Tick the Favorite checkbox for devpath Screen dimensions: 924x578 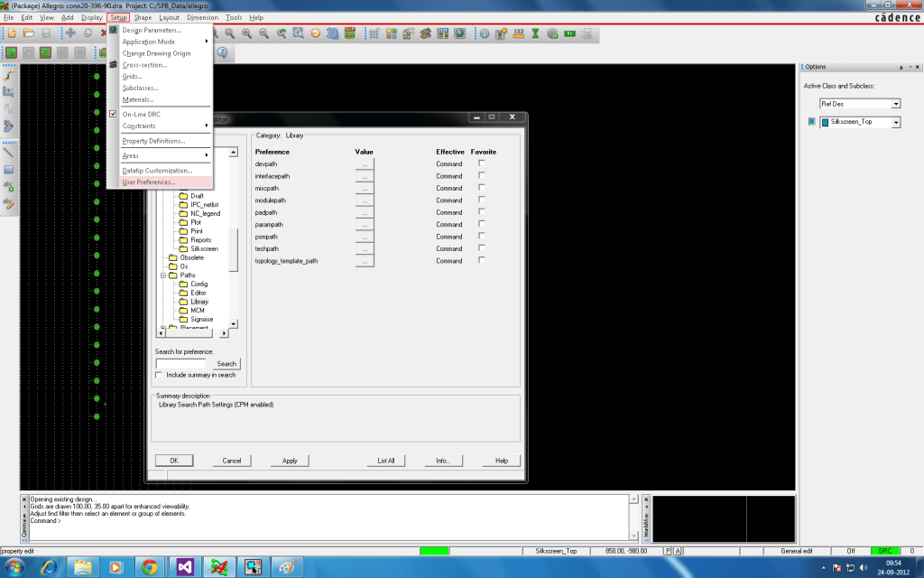(x=482, y=163)
